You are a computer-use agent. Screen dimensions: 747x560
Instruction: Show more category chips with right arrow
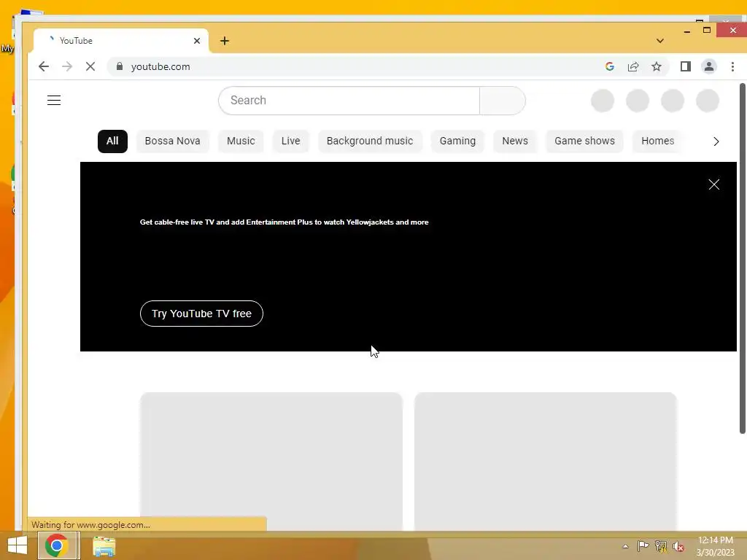(x=716, y=141)
